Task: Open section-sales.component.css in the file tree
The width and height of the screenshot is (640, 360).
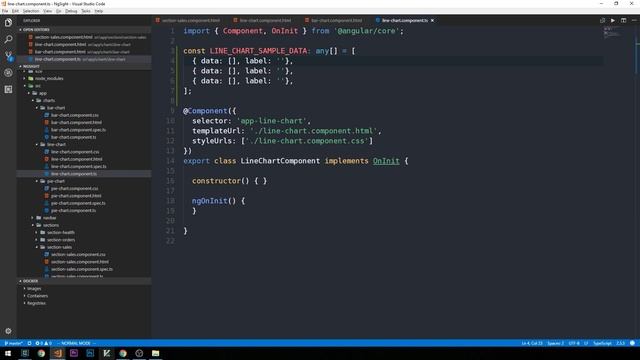Action: (x=78, y=255)
